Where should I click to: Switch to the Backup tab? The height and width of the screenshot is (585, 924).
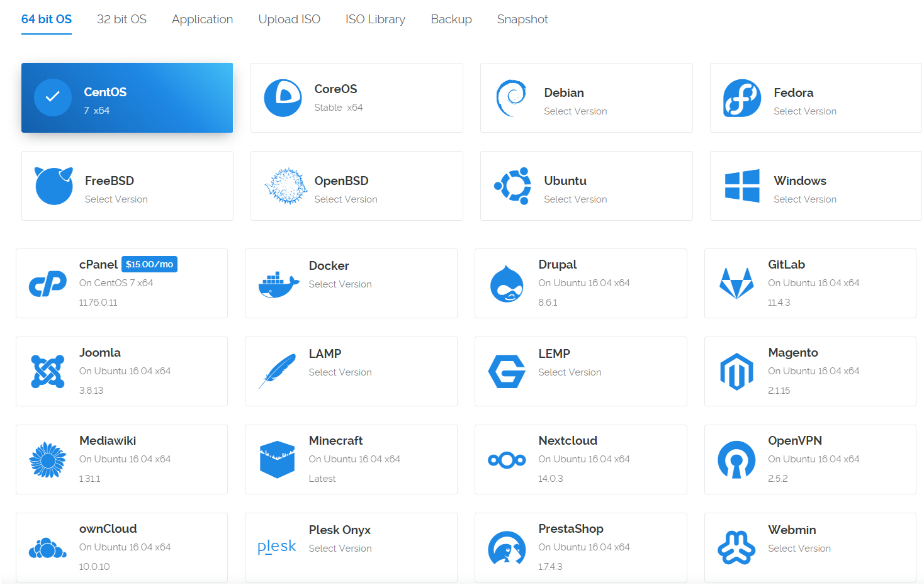(x=451, y=19)
